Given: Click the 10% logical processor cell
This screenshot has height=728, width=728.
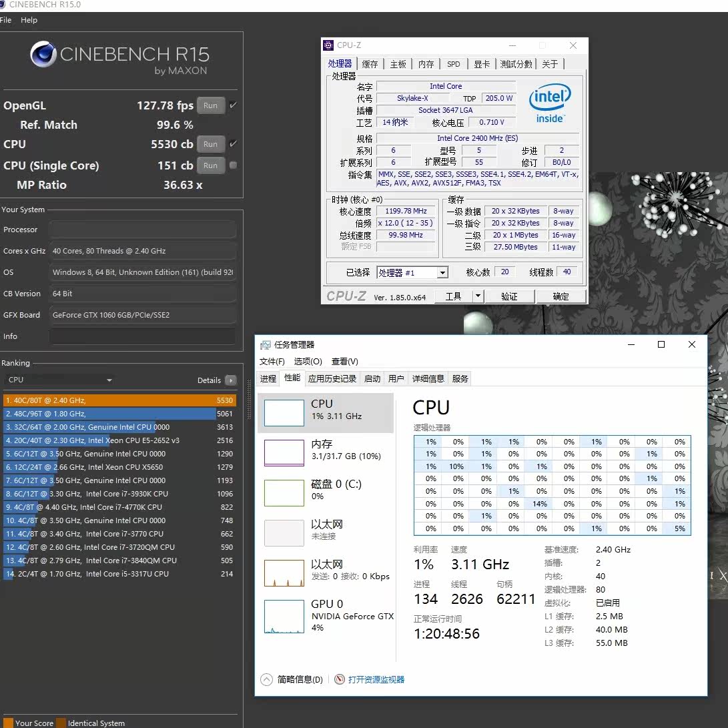Looking at the screenshot, I should tap(455, 466).
